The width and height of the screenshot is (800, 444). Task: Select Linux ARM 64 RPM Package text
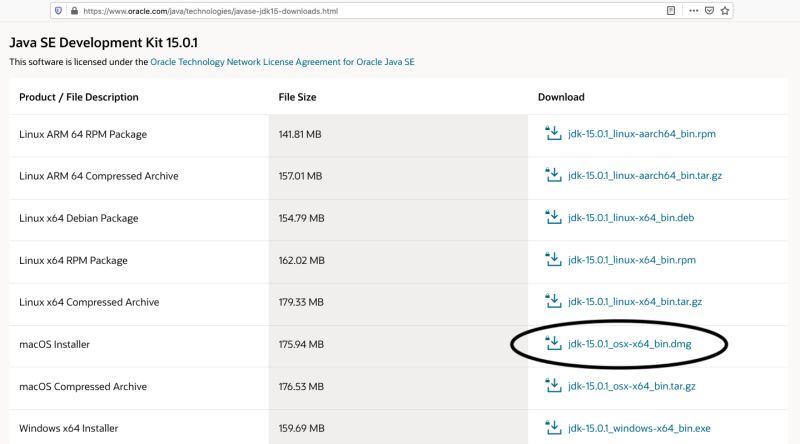[83, 134]
